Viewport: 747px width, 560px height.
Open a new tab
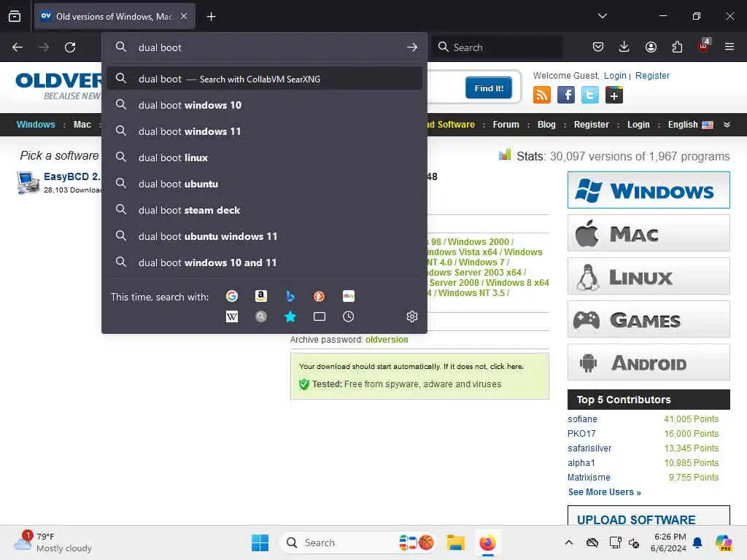[x=211, y=17]
